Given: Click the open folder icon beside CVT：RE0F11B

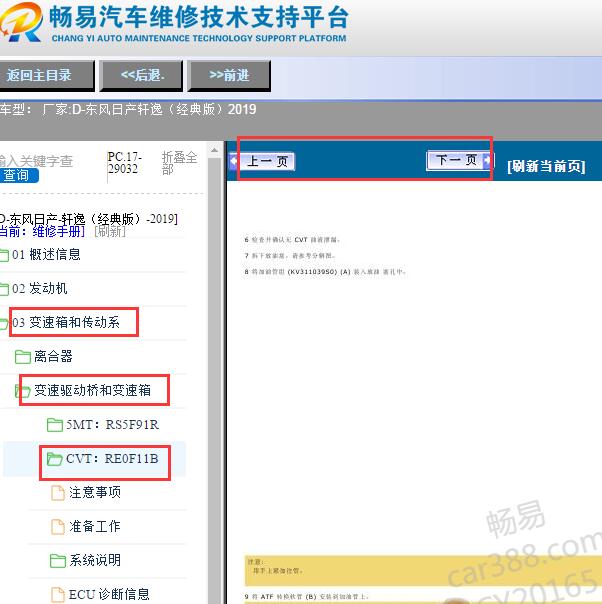Looking at the screenshot, I should click(x=54, y=459).
